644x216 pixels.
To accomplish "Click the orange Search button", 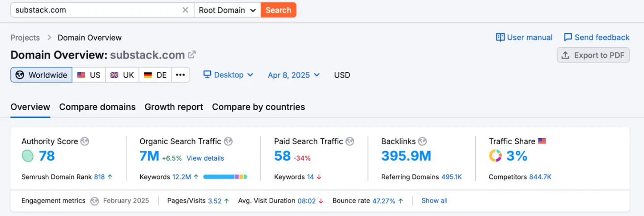I will click(x=278, y=10).
